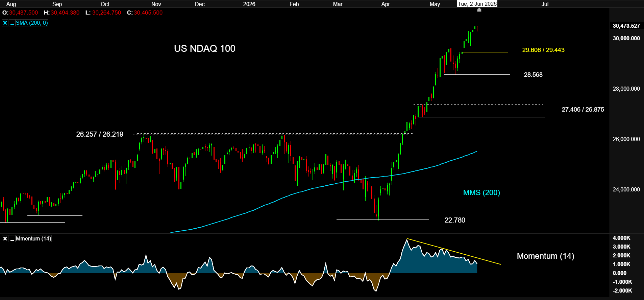Click the current price label 30,473.527
Viewport: 644px width, 300px height.
626,26
